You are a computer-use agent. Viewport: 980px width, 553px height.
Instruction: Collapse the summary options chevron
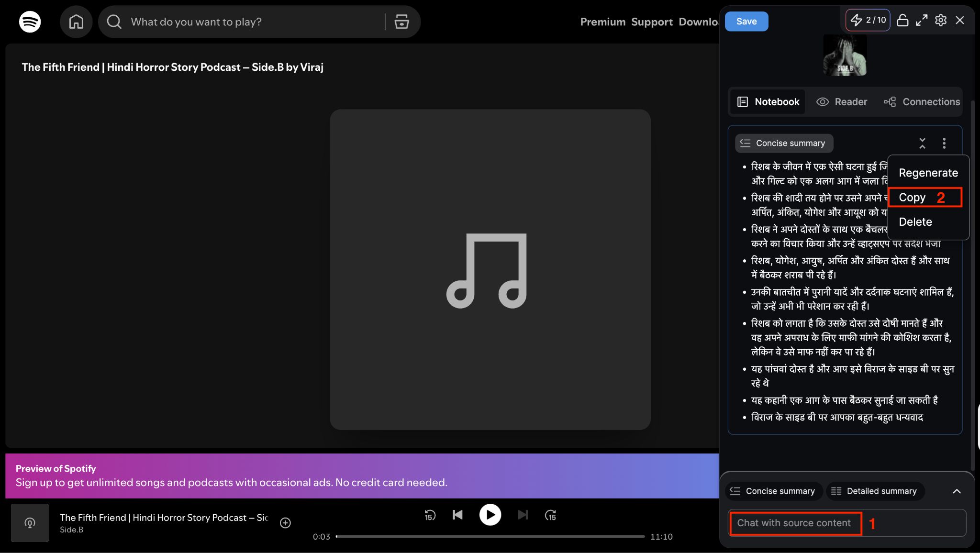957,491
